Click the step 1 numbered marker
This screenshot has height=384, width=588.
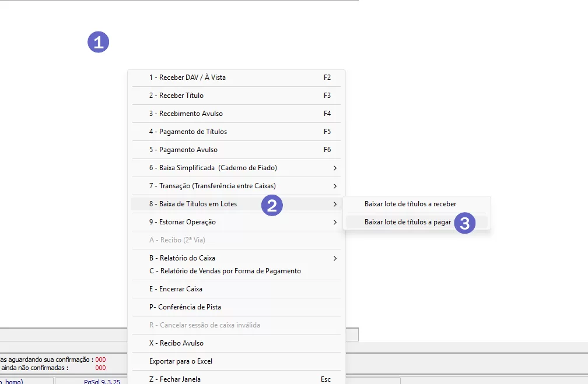click(x=98, y=42)
